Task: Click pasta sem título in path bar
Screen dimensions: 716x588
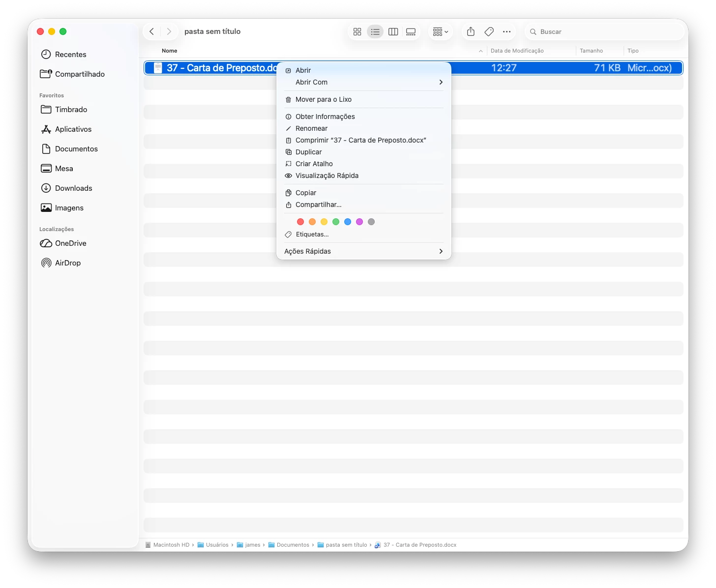Action: tap(342, 545)
